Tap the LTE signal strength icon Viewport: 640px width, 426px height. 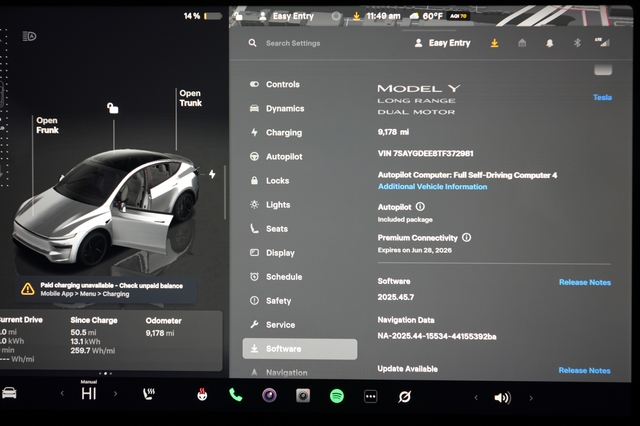602,42
